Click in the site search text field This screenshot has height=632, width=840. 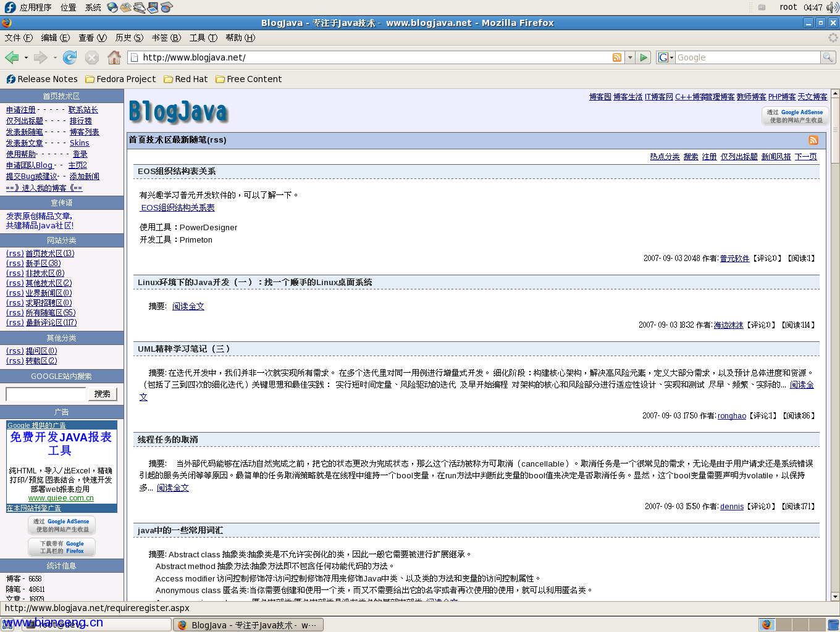[46, 394]
